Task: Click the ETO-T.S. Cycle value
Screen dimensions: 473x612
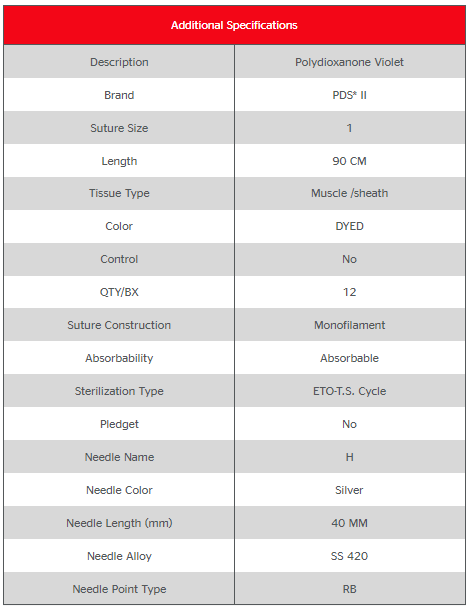Action: pos(349,391)
